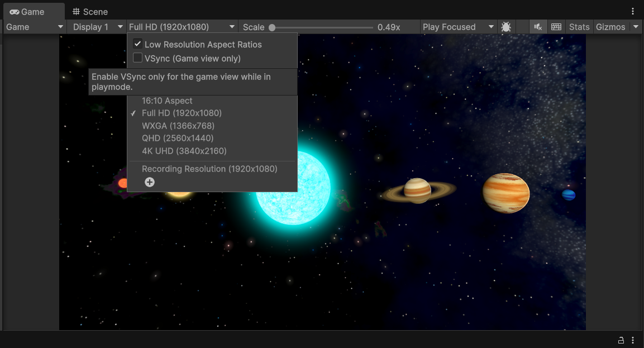The image size is (644, 348).
Task: Click the Scale slider handle
Action: coord(272,27)
